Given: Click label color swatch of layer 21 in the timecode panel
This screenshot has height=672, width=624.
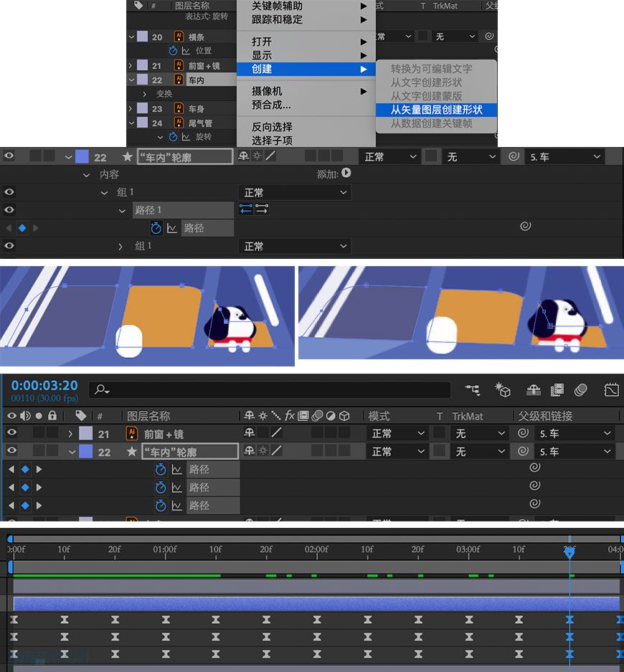Looking at the screenshot, I should click(x=86, y=433).
